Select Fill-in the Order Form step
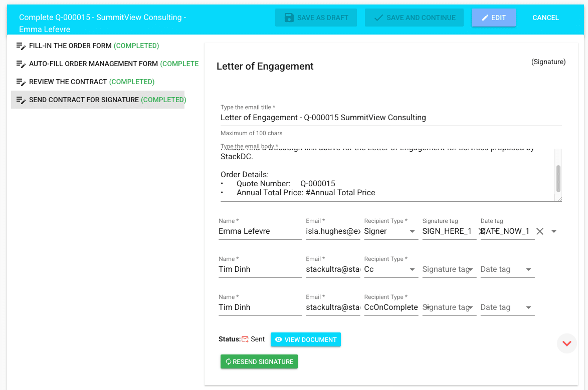This screenshot has height=390, width=588. [x=70, y=46]
